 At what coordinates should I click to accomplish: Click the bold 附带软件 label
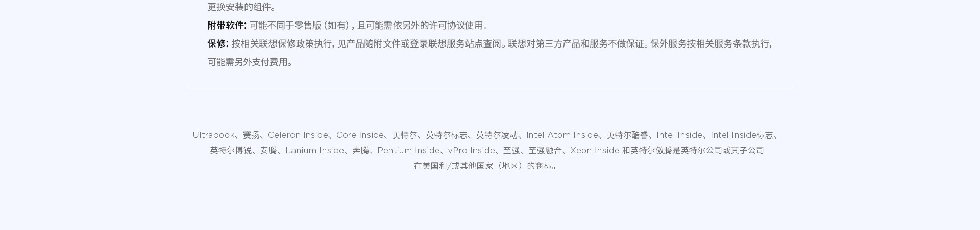click(x=227, y=26)
